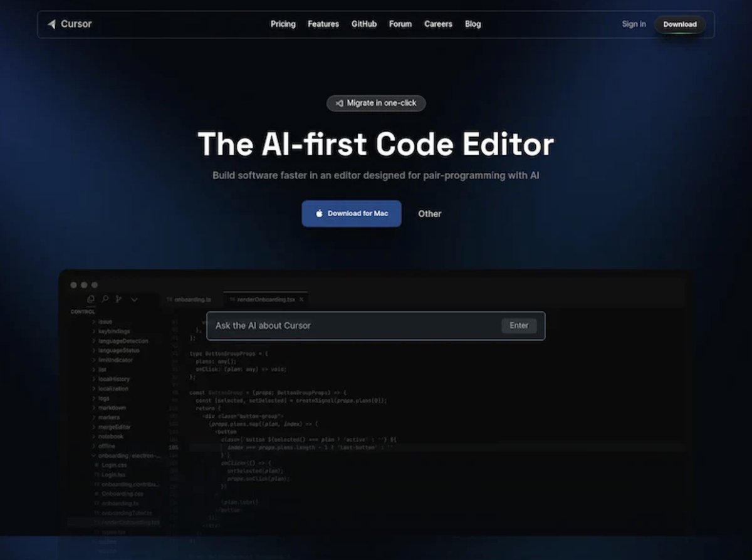This screenshot has height=560, width=752.
Task: Expand more views chevron in editor sidebar
Action: [134, 300]
